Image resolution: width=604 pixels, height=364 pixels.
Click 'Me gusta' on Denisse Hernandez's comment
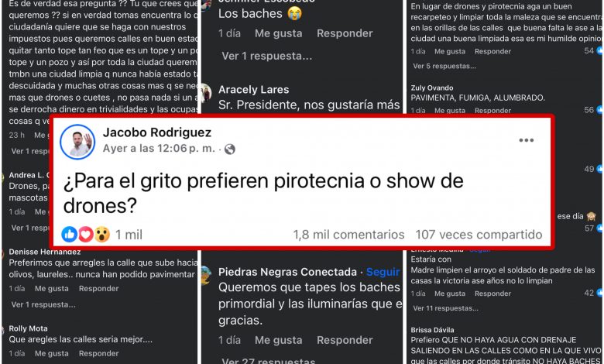click(52, 289)
